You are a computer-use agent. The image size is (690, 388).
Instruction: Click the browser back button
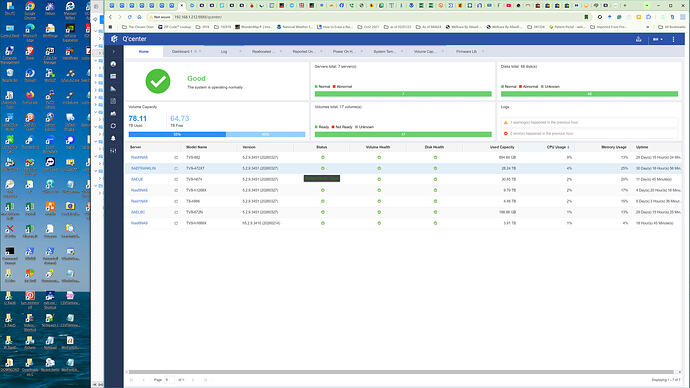click(110, 17)
